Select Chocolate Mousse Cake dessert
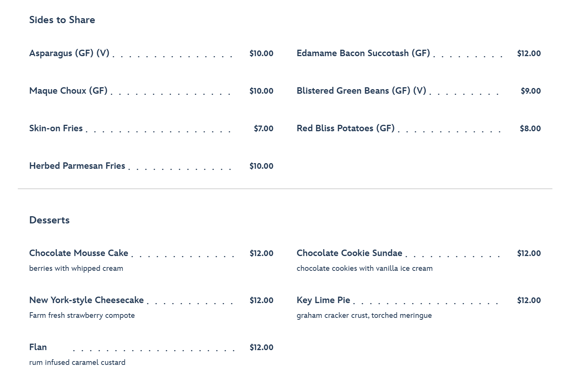Screen dimensions: 588x374 click(x=79, y=253)
